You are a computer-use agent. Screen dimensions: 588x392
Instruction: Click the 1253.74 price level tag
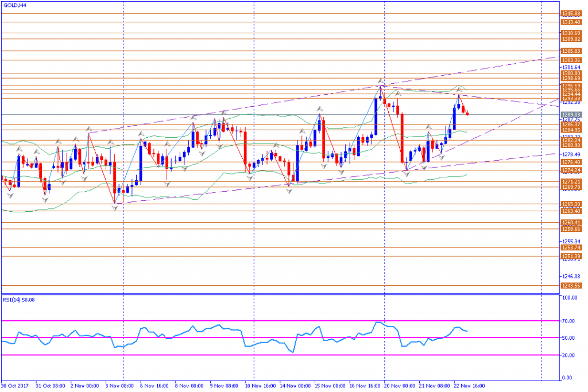click(571, 248)
